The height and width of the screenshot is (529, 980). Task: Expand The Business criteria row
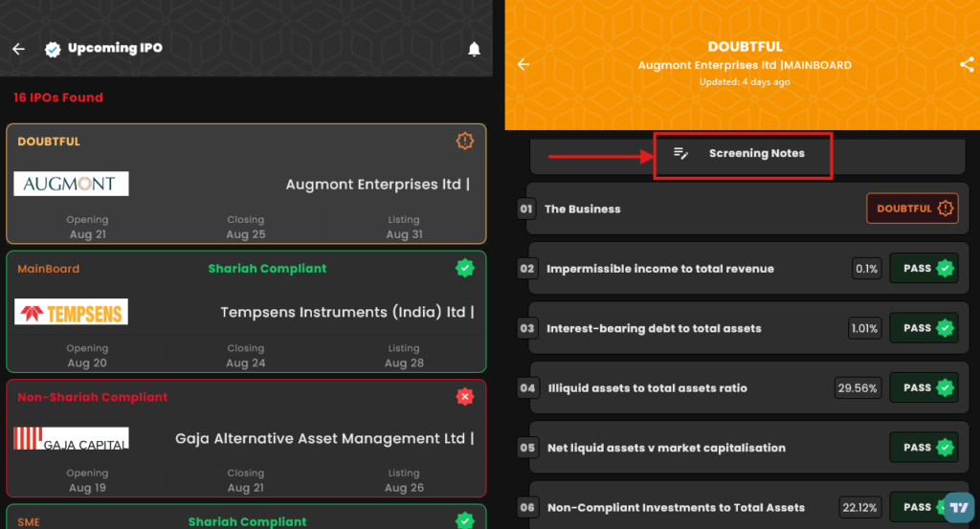[x=747, y=209]
